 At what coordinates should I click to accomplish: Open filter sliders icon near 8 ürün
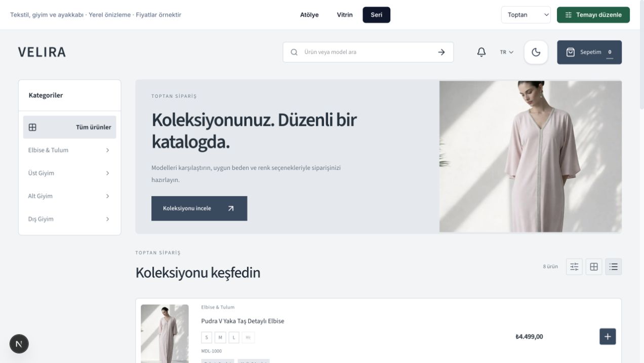point(574,267)
